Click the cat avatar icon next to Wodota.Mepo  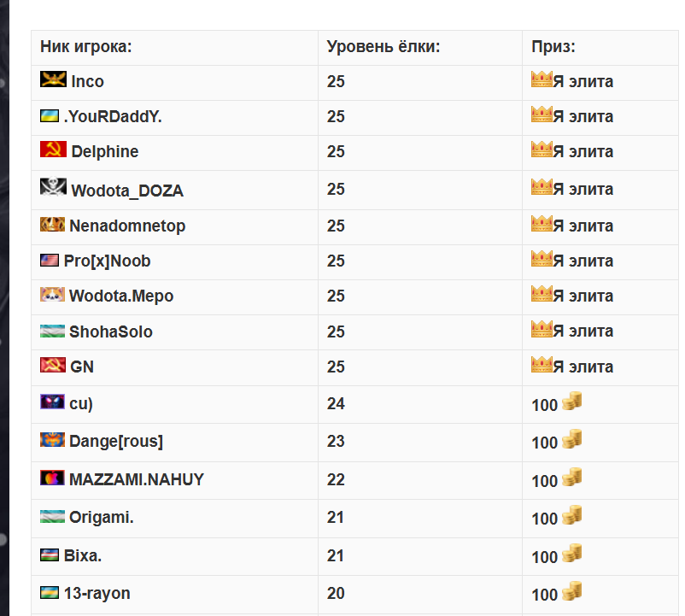click(x=52, y=295)
